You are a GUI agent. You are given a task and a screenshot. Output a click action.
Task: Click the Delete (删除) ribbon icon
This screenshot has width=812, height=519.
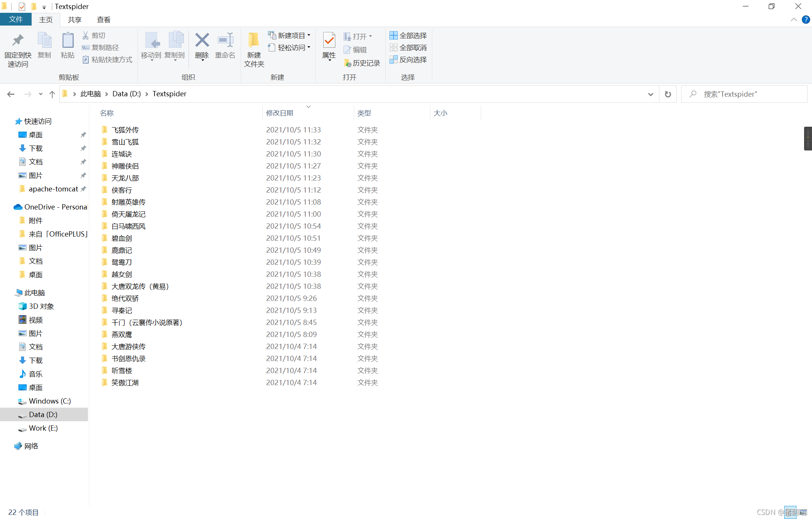[x=202, y=41]
